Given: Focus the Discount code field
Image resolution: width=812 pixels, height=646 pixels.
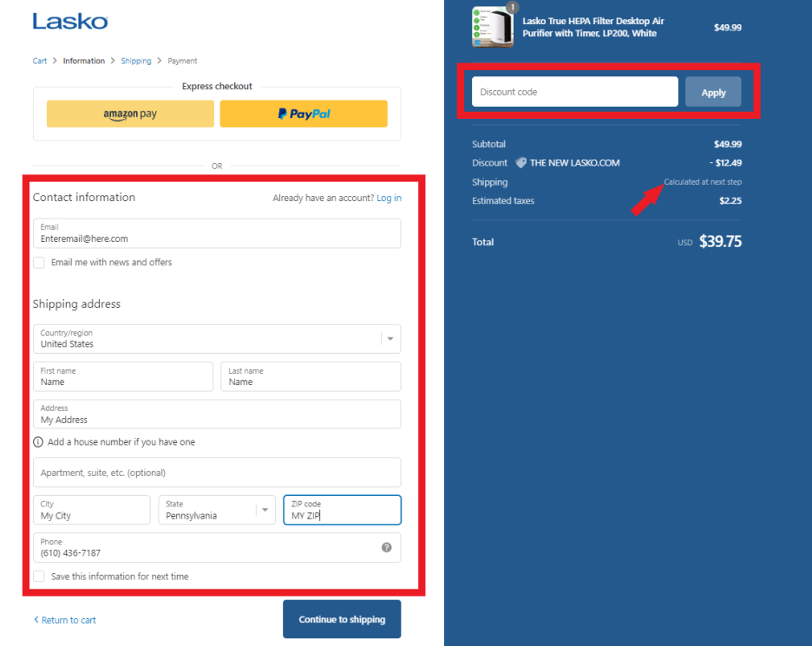Looking at the screenshot, I should 574,92.
